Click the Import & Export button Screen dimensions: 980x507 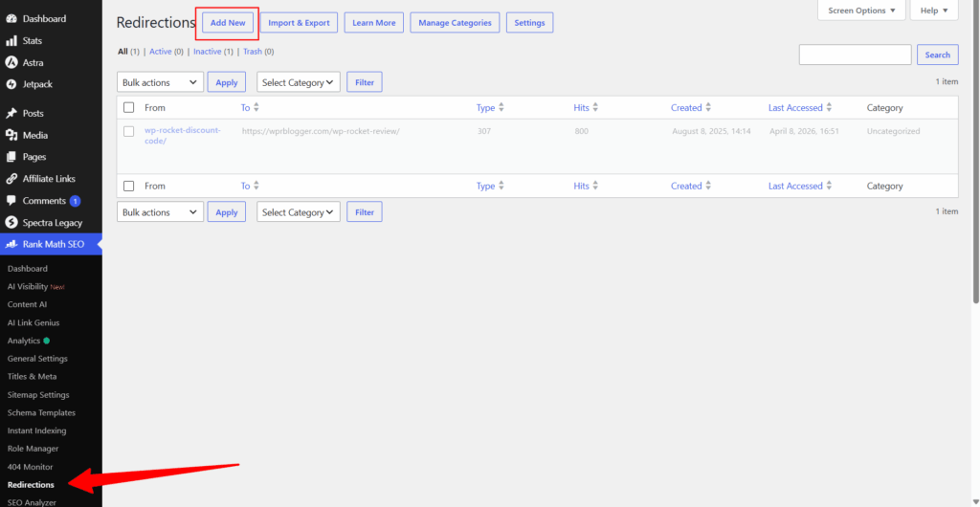point(299,22)
